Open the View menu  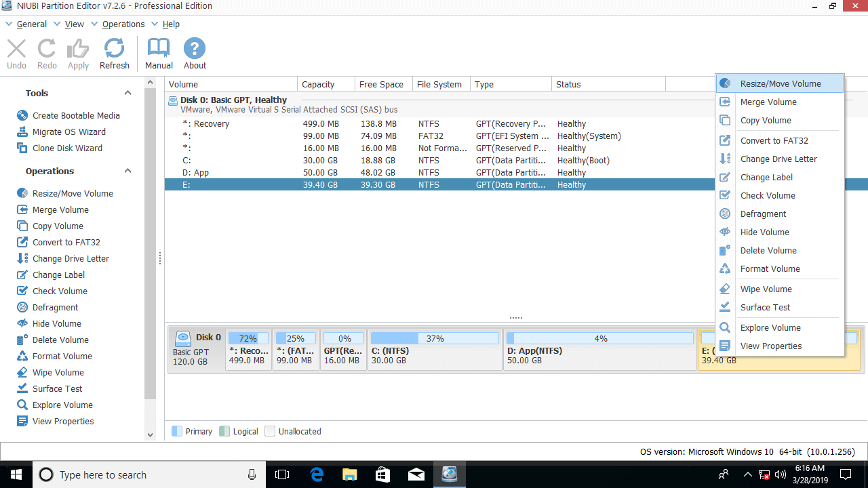[x=74, y=24]
